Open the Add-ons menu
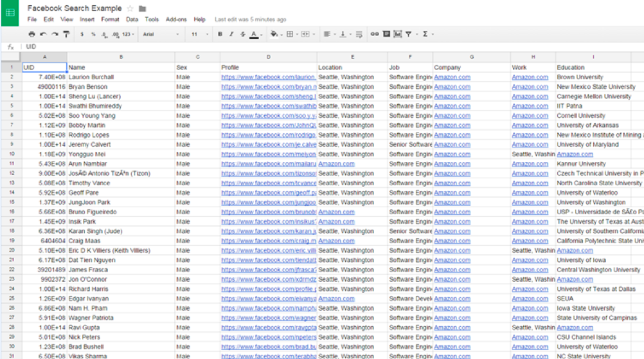The image size is (644, 359). point(176,19)
